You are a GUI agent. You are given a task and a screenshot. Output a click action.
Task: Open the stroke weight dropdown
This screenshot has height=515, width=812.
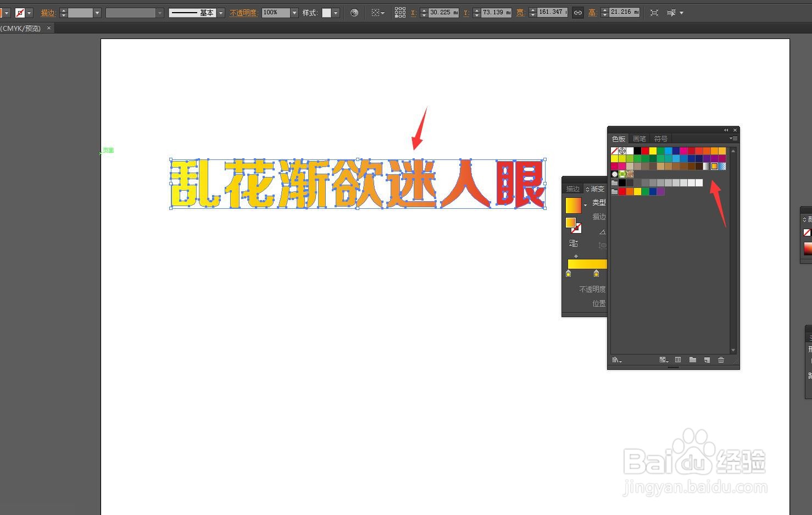(97, 13)
